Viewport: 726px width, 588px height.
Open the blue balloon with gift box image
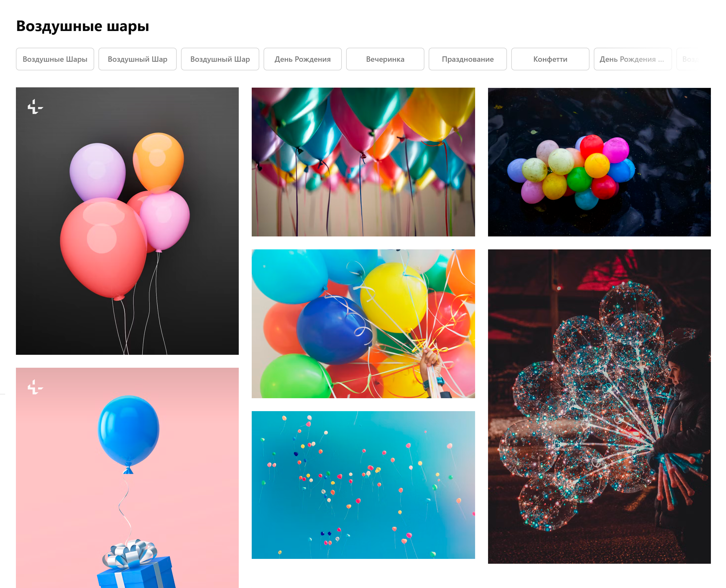[x=127, y=477]
